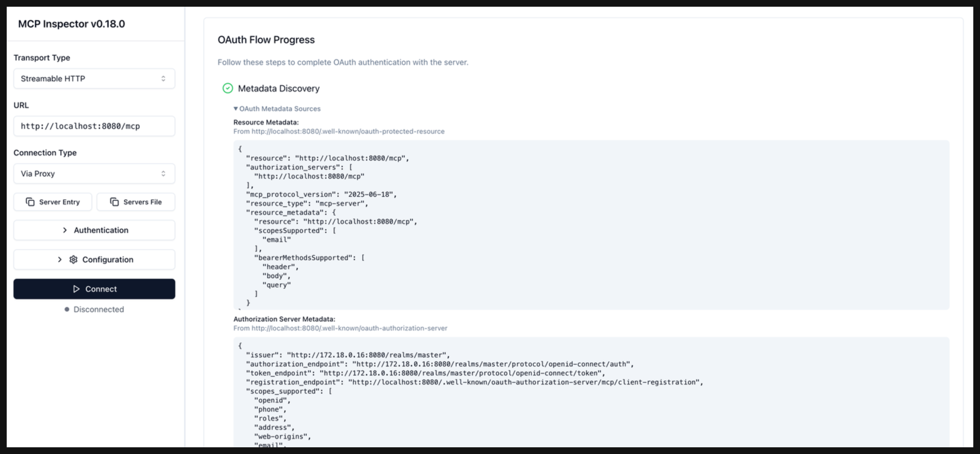Screen dimensions: 980x454
Task: Click the copy icon beside Servers File
Action: pyautogui.click(x=114, y=202)
